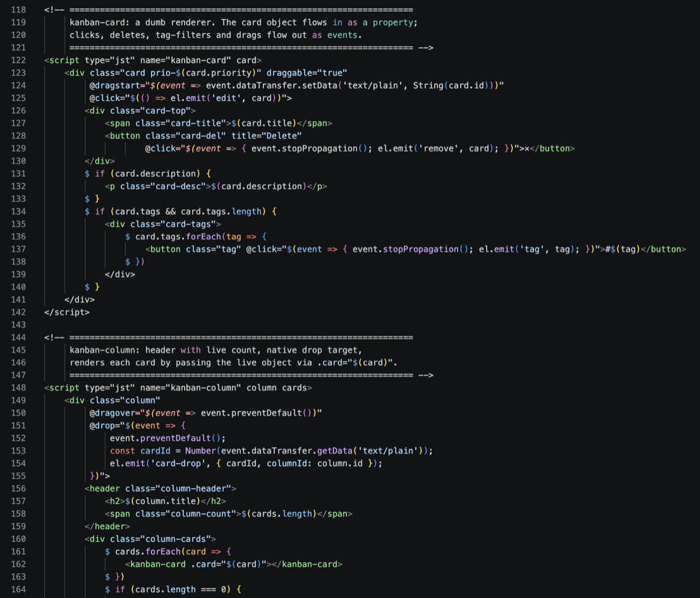Click line number 164 in the gutter
This screenshot has height=598, width=700.
(18, 590)
